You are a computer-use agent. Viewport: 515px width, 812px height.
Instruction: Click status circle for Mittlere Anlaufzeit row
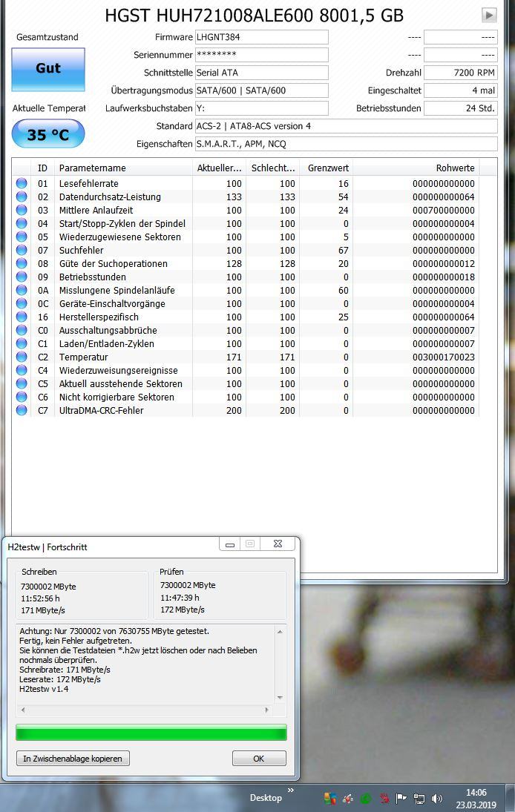[22, 211]
